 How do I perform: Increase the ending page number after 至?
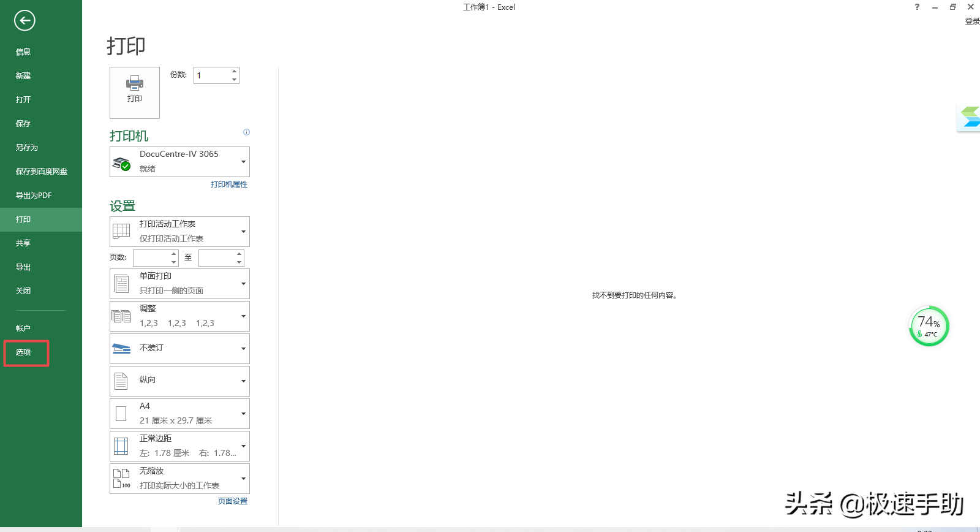(239, 254)
